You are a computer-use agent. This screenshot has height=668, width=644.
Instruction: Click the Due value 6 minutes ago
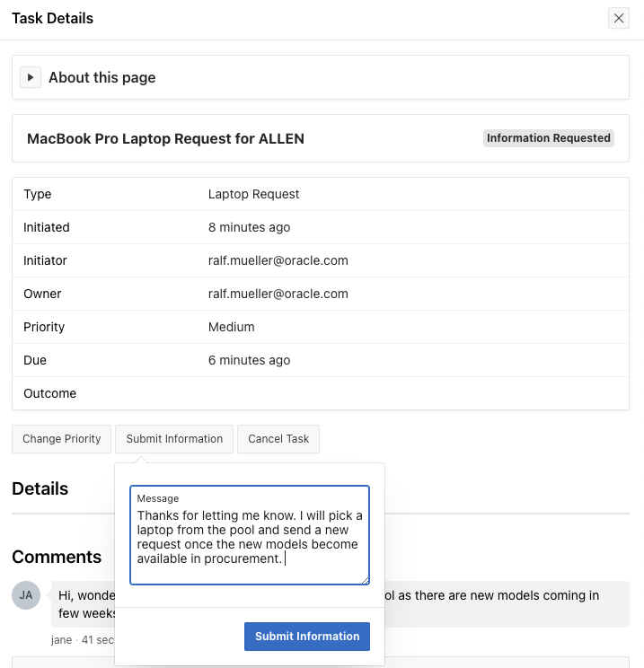pos(249,360)
